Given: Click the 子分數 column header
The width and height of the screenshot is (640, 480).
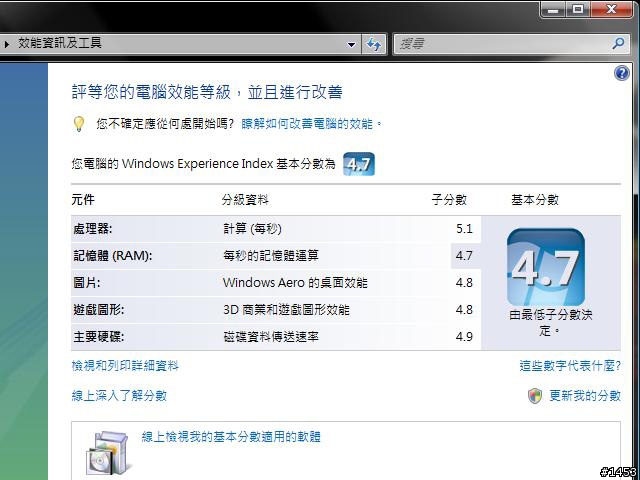Looking at the screenshot, I should [x=449, y=200].
